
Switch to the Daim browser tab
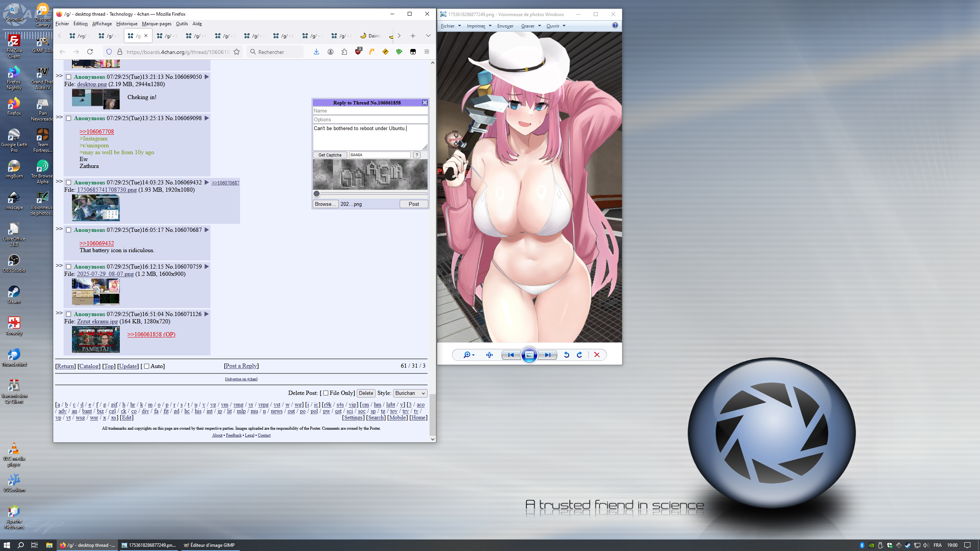click(x=370, y=36)
